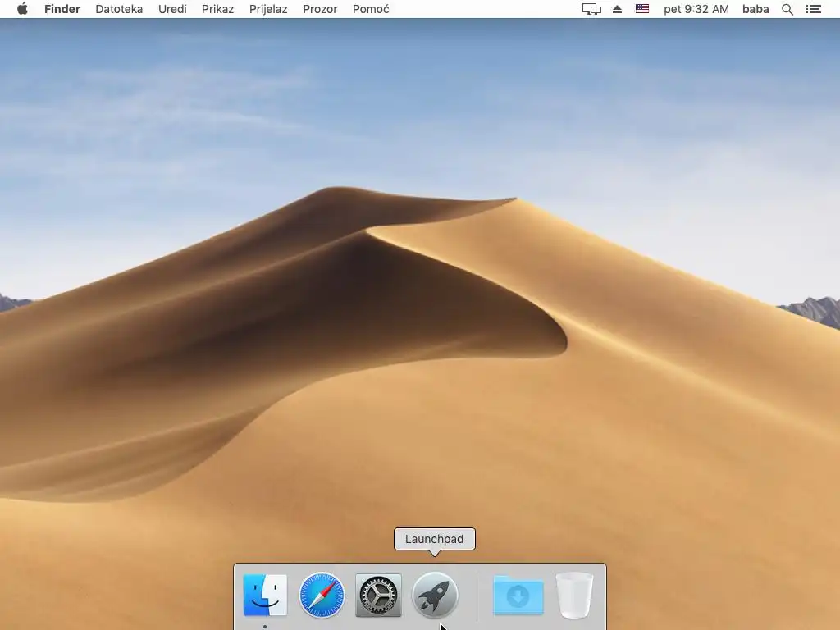Open the Downloads folder stack in Dock
Viewport: 840px width, 630px height.
pyautogui.click(x=518, y=595)
